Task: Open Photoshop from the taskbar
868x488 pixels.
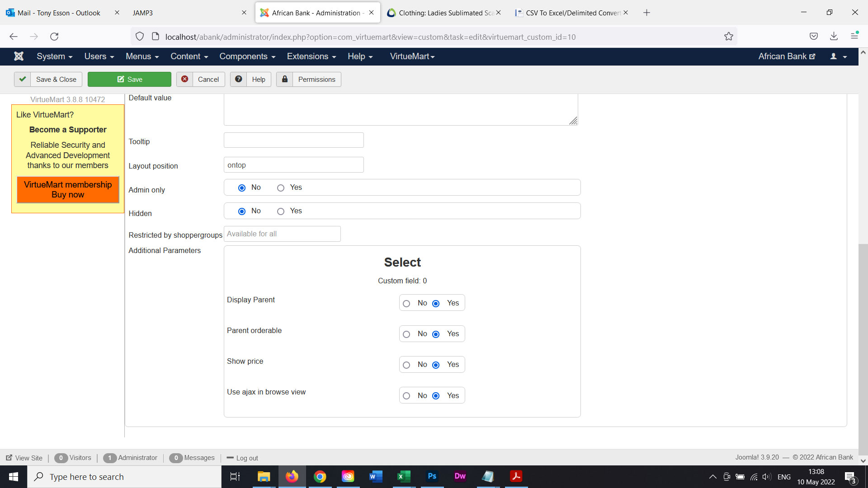Action: 432,476
